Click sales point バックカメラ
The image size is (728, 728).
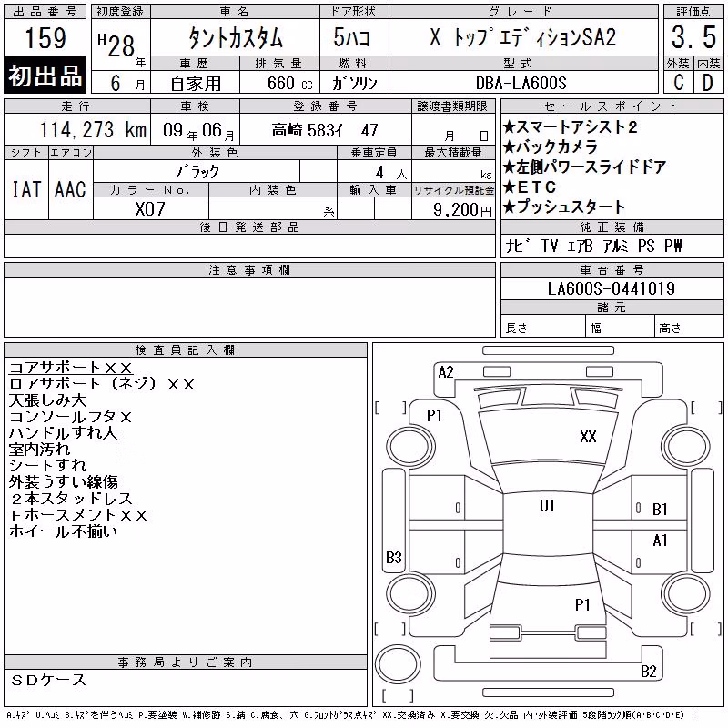coord(551,147)
